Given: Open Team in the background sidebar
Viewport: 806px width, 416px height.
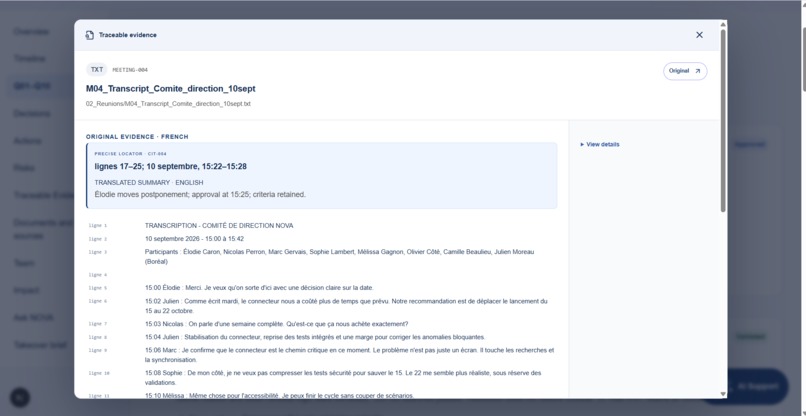Looking at the screenshot, I should click(24, 263).
